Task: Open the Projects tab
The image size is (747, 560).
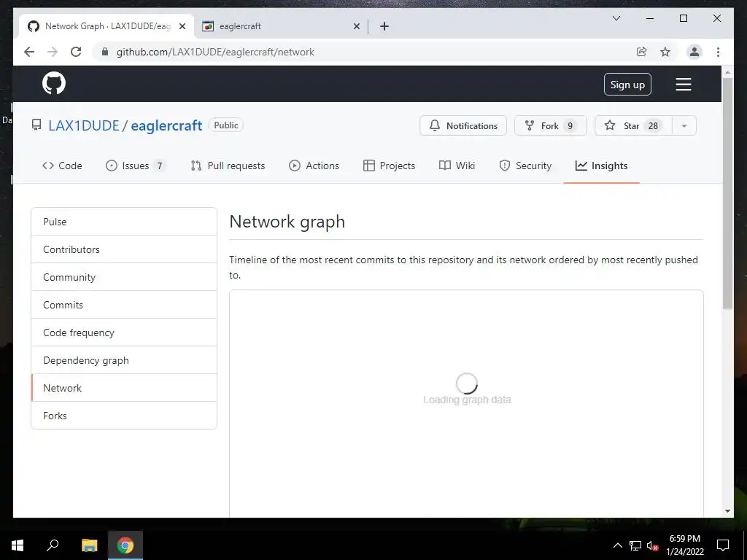Action: coord(390,166)
